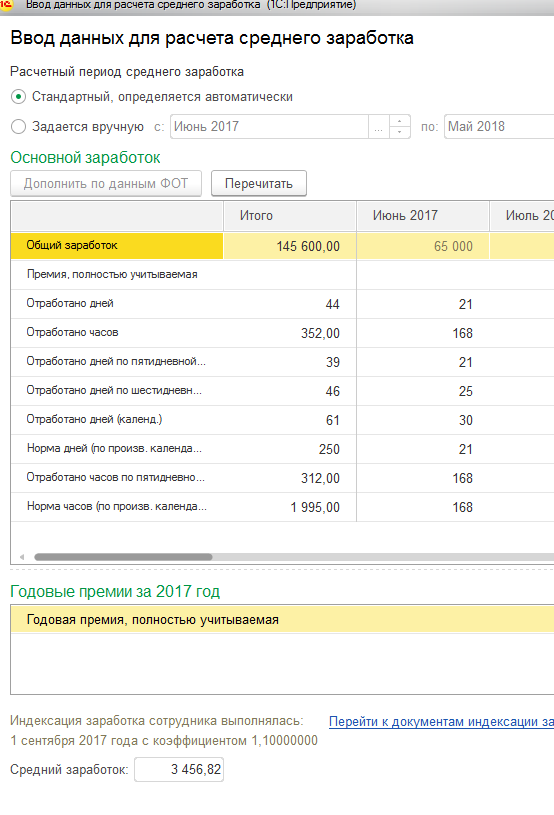Select the Годовая премия, полностью учитываемая row

coord(282,620)
